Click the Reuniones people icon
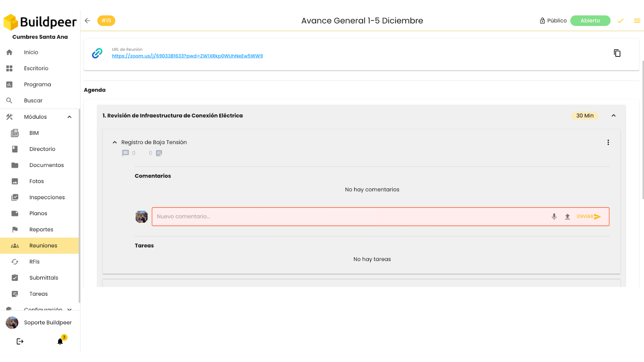This screenshot has width=644, height=362. (15, 245)
